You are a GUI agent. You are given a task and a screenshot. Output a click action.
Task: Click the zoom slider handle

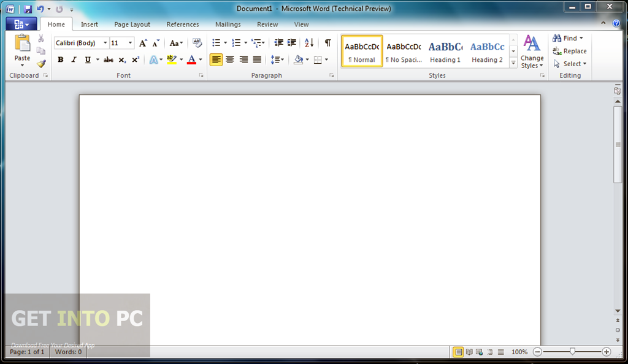(x=572, y=352)
